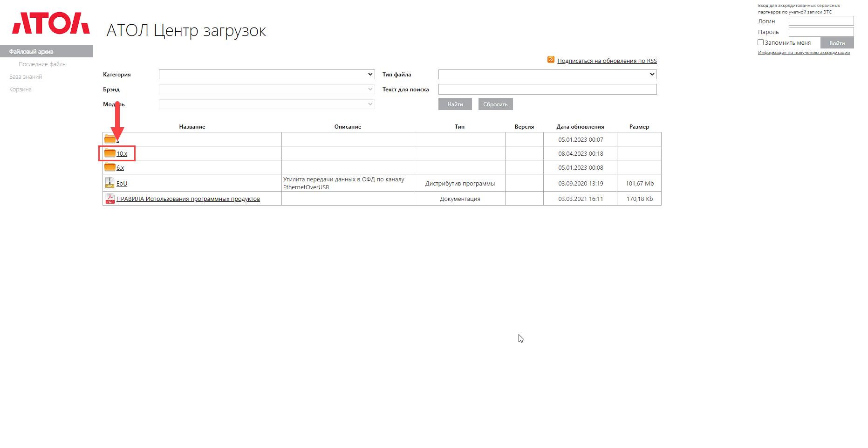Screen dimensions: 868x448
Task: Click the 10.x folder icon
Action: (x=110, y=153)
